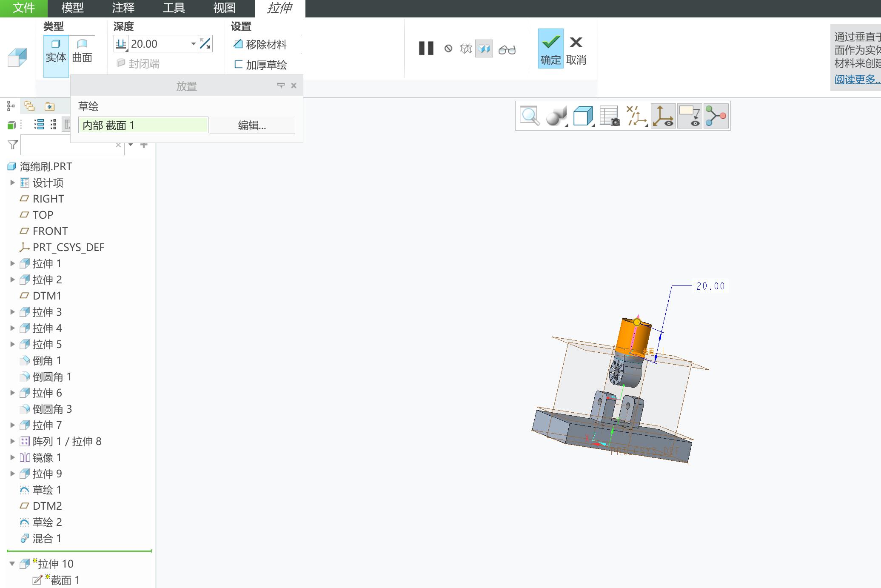Click the tree settings list icon
The height and width of the screenshot is (588, 881).
click(x=39, y=124)
